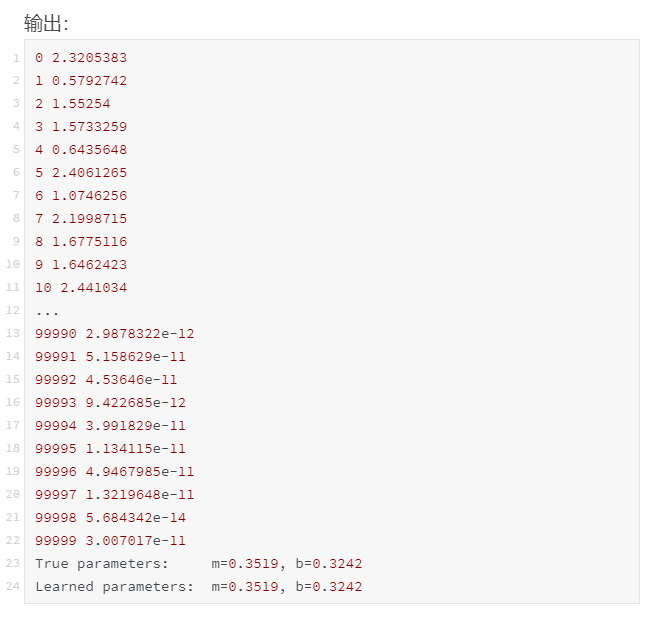Click line number 1 in the gutter
Image resolution: width=654 pixels, height=619 pixels.
[16, 58]
